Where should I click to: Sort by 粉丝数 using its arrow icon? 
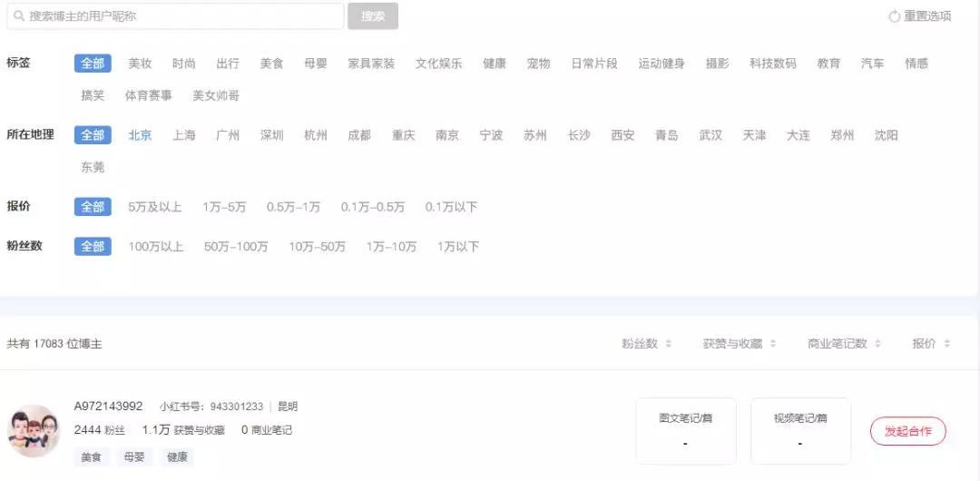pos(668,343)
